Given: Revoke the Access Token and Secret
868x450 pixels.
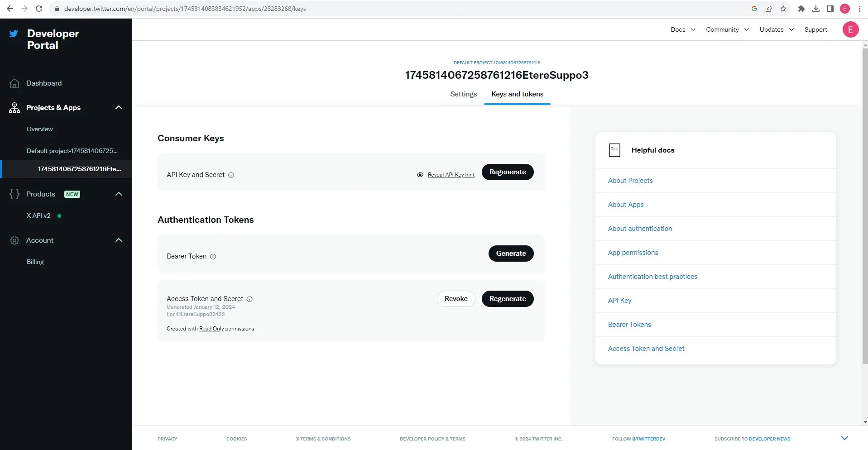Looking at the screenshot, I should 456,299.
